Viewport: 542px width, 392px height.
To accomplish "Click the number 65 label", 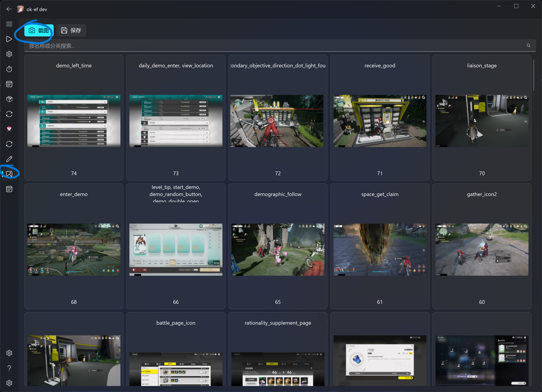I will tap(278, 302).
